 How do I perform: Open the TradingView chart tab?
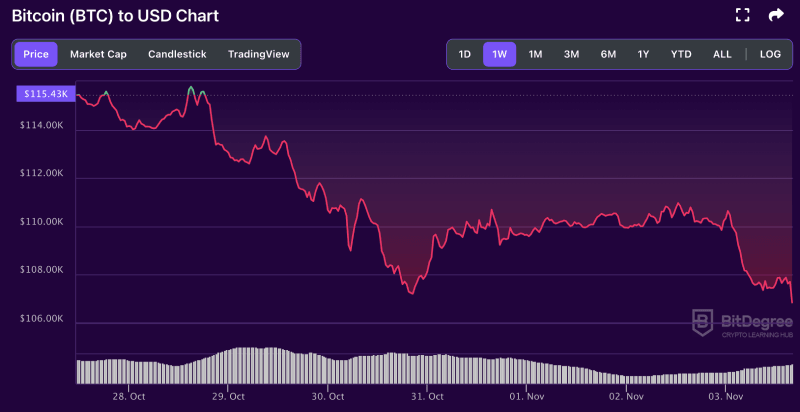259,54
